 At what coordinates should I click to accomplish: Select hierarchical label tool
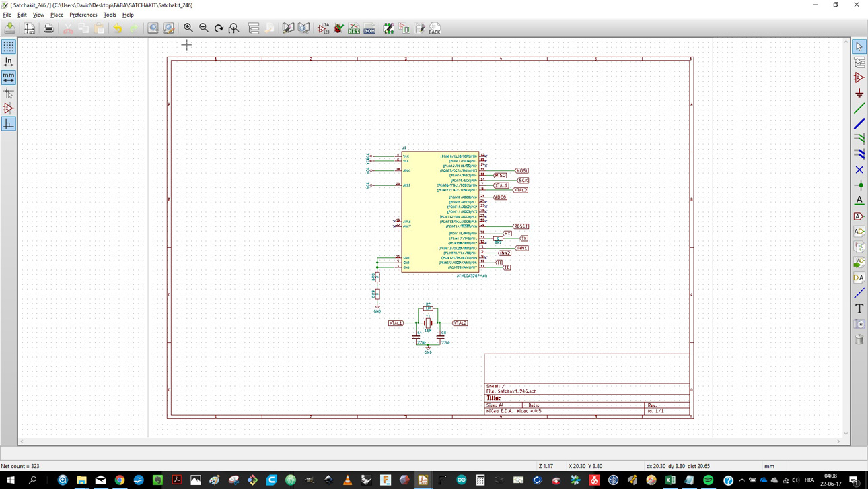click(859, 232)
